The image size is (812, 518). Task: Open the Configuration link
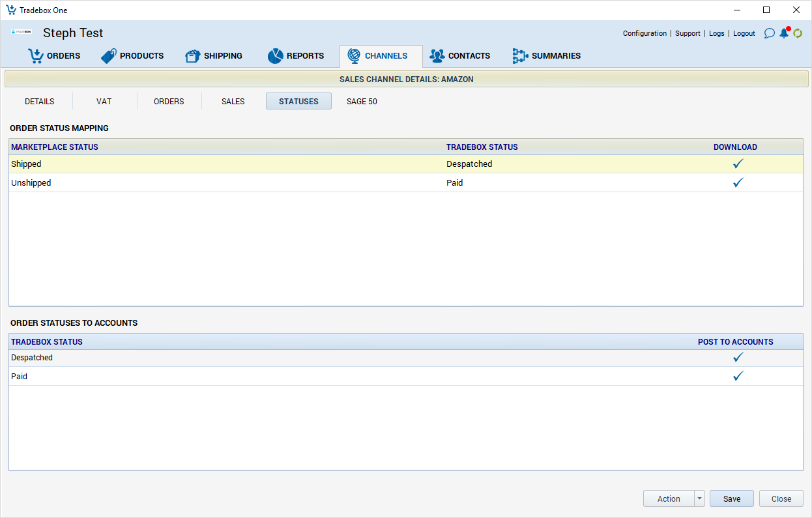(645, 33)
